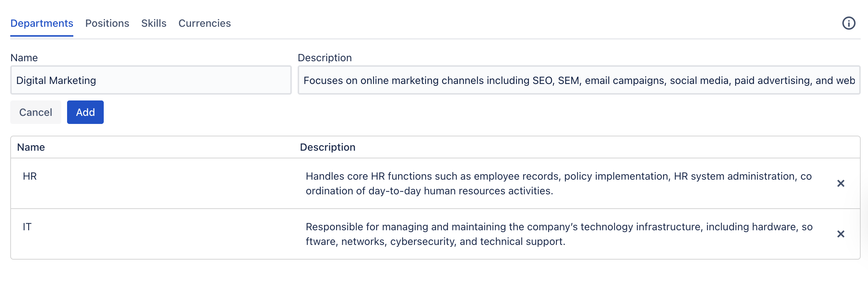
Task: Remove the IT department entry
Action: pos(841,234)
